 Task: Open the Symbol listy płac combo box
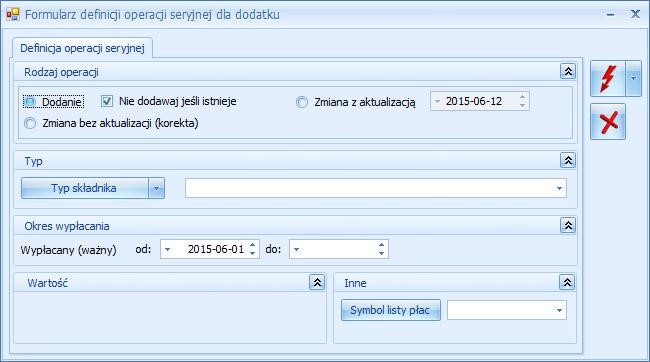coord(559,310)
